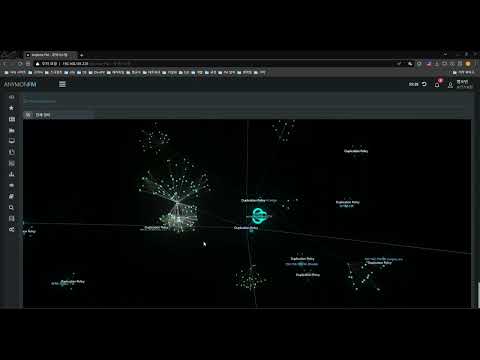Click the refresh timer icon in header

424,84
